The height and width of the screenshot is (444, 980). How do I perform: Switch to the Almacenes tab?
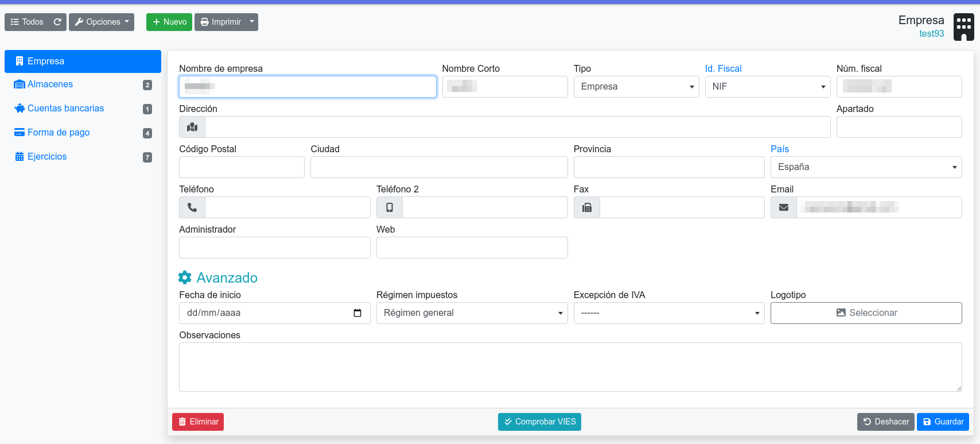tap(50, 84)
